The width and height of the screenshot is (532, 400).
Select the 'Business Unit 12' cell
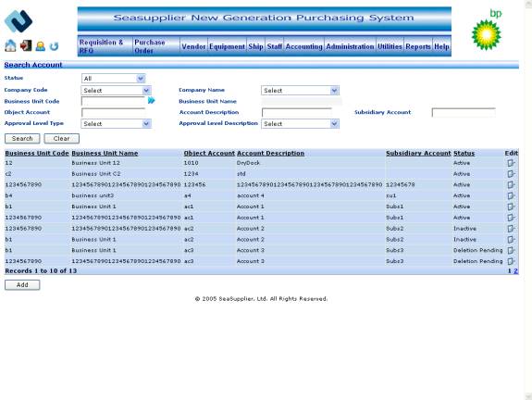95,163
